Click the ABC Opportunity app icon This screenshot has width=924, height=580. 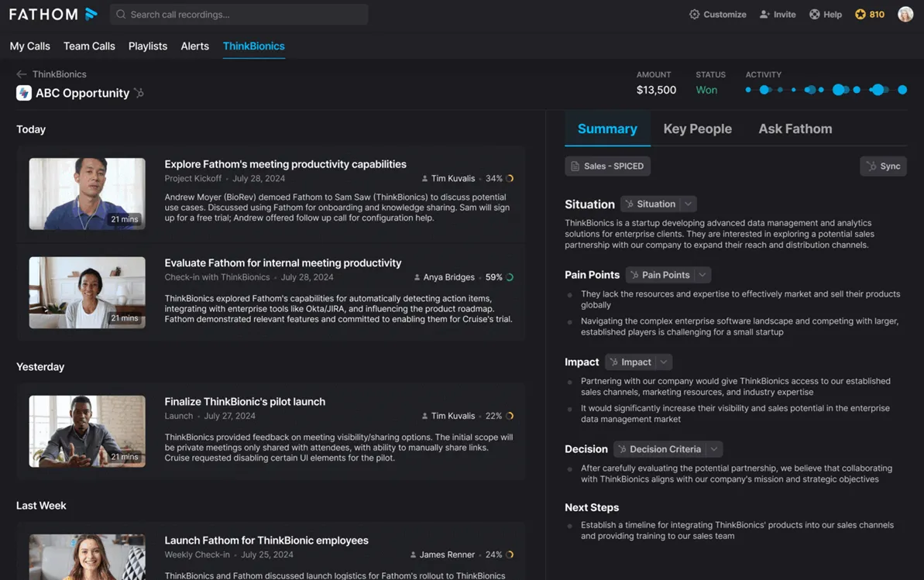[24, 93]
